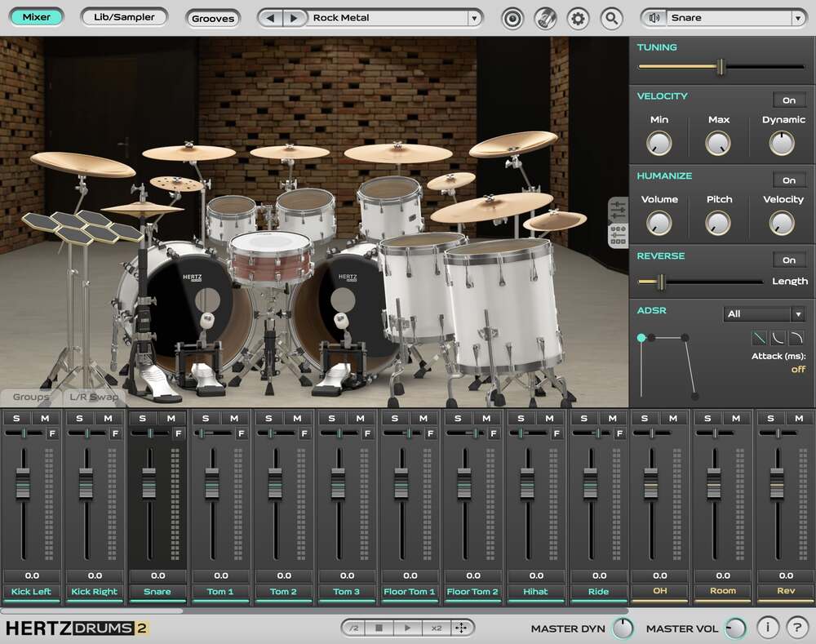816x644 pixels.
Task: Click the info icon at bottom right
Action: [x=767, y=628]
